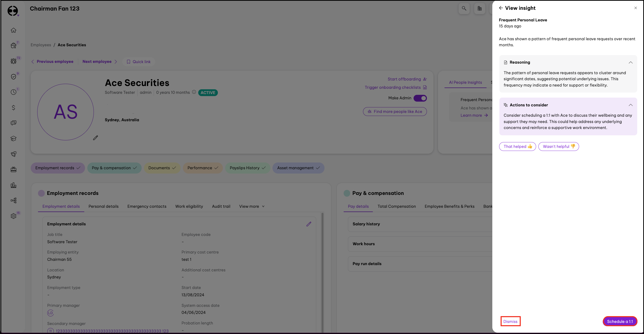Click the back arrow beside View insight
Image resolution: width=644 pixels, height=334 pixels.
501,8
